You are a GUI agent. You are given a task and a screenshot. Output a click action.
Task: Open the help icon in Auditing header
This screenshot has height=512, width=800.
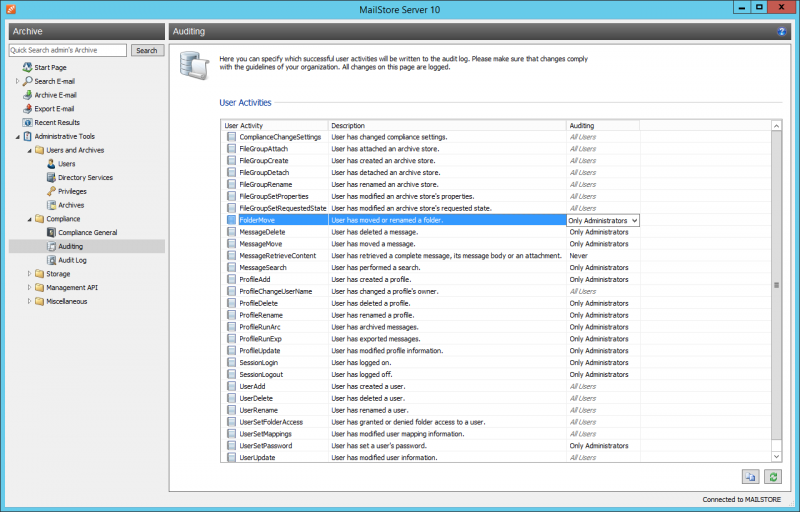(781, 32)
